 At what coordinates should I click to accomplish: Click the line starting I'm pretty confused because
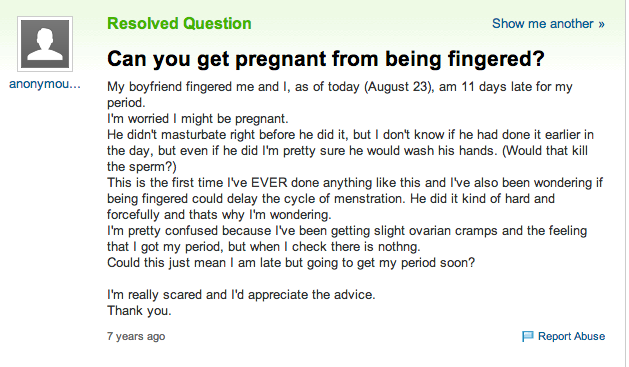pos(347,231)
